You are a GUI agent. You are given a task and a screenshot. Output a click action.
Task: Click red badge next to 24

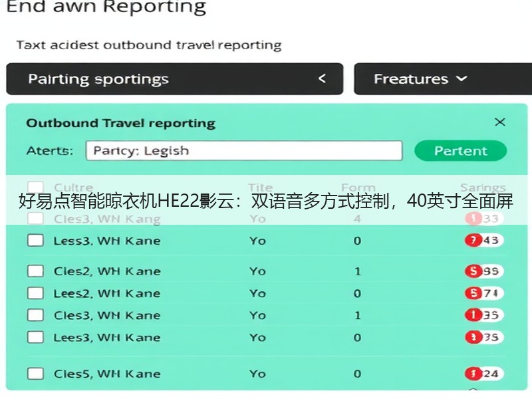473,374
